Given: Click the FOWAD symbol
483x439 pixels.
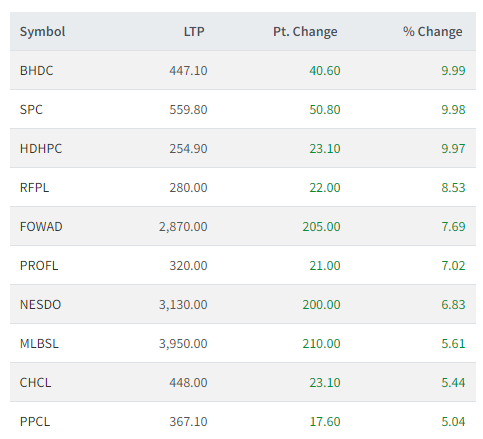Looking at the screenshot, I should coord(41,227).
